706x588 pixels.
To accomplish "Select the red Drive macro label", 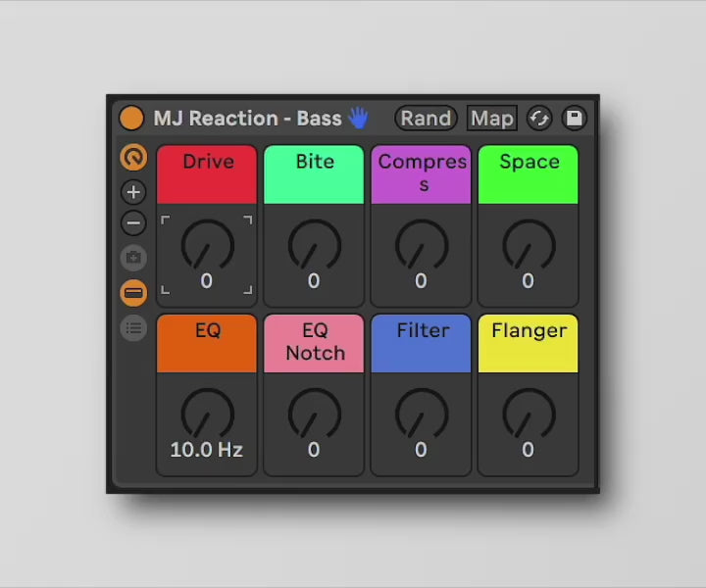I will (x=207, y=174).
